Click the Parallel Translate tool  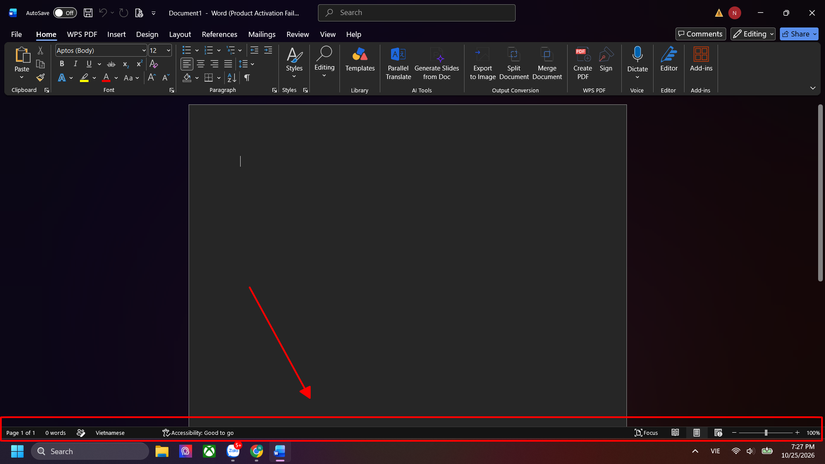pos(398,63)
